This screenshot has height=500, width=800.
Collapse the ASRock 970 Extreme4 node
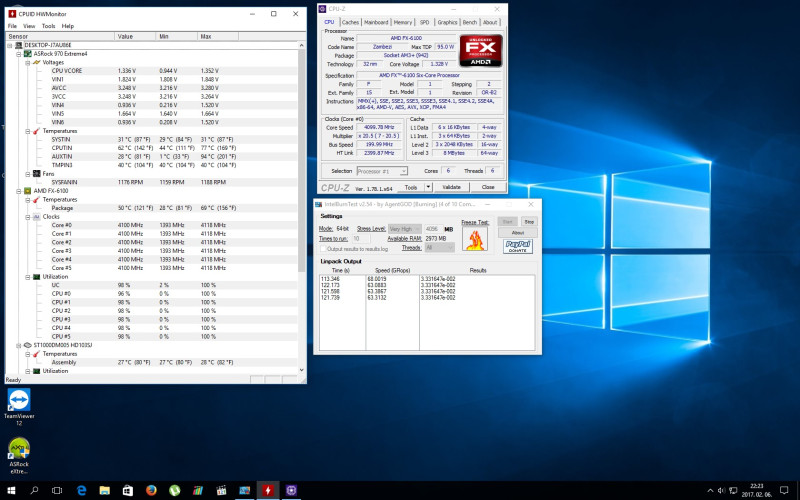point(18,54)
